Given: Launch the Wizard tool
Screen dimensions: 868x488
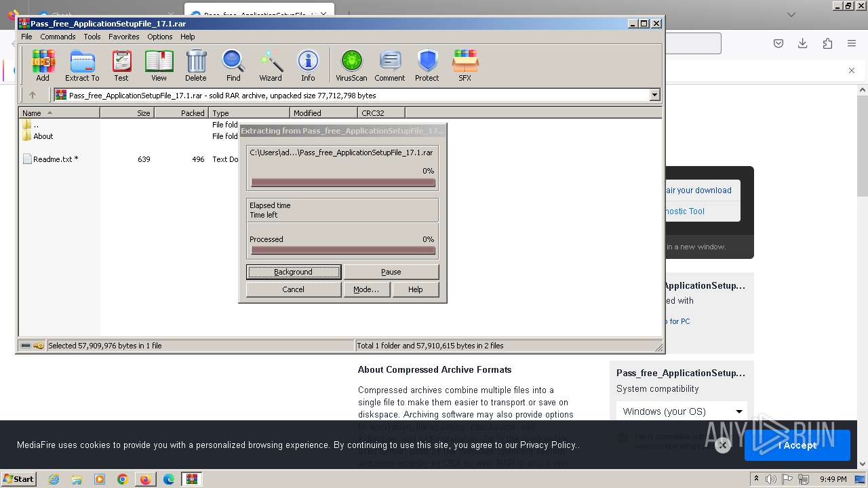Looking at the screenshot, I should coord(271,66).
